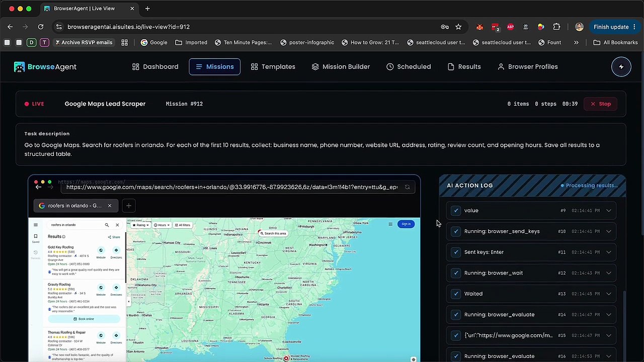Click the embedded browser reload icon
The width and height of the screenshot is (644, 362).
click(x=407, y=187)
